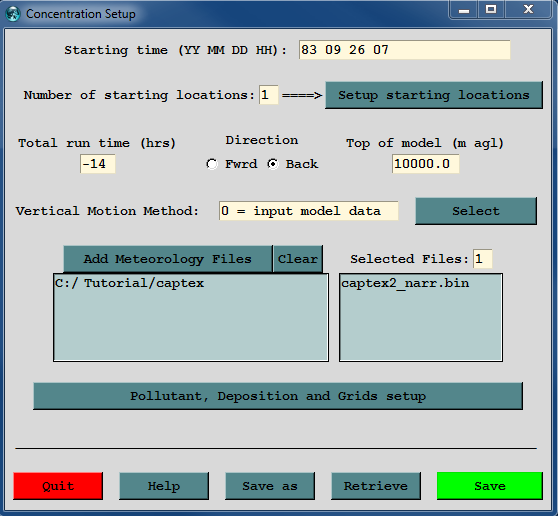Screen dimensions: 558x516
Task: Maximize the Concentration Setup window
Action: point(491,10)
